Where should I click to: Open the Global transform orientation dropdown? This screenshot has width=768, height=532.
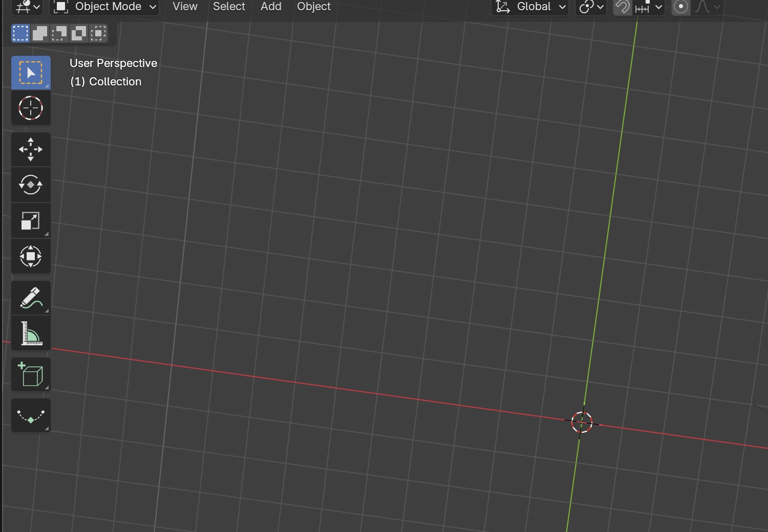pyautogui.click(x=530, y=7)
